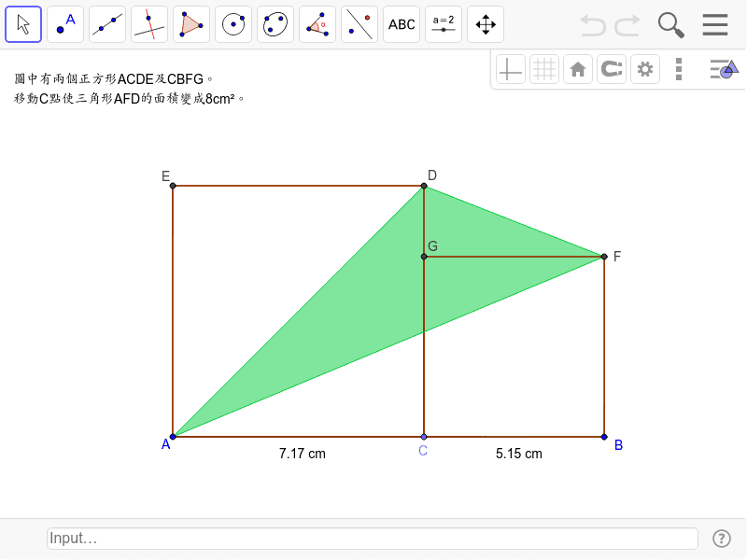This screenshot has height=560, width=747.
Task: Select the Point tool
Action: [64, 23]
